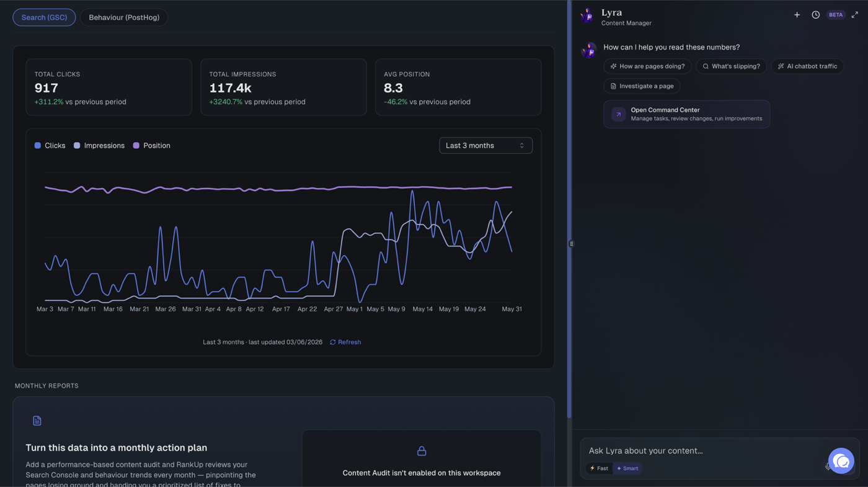The height and width of the screenshot is (487, 868).
Task: Click the Mar 3 axis label on chart
Action: (x=45, y=309)
